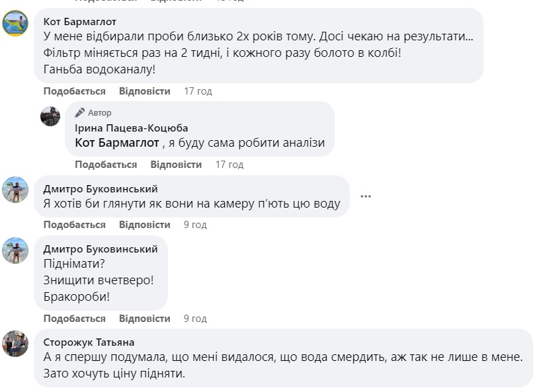Open Сторожук Татьяна name link

89,342
